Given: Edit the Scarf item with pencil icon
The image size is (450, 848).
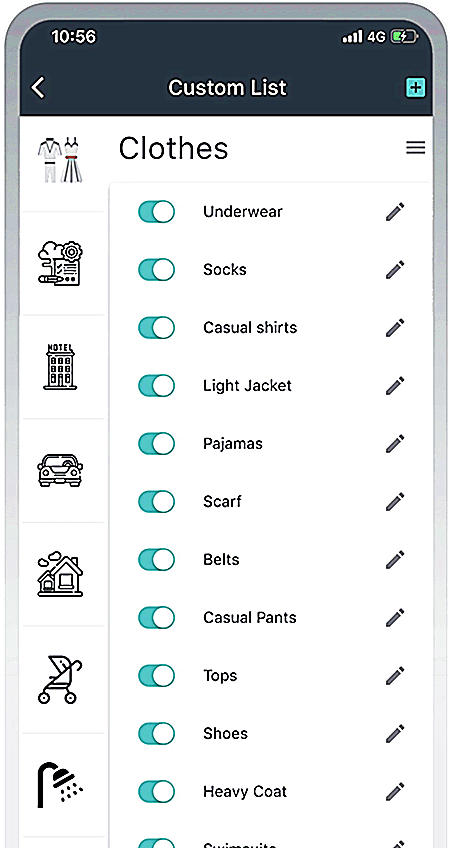Looking at the screenshot, I should point(395,501).
